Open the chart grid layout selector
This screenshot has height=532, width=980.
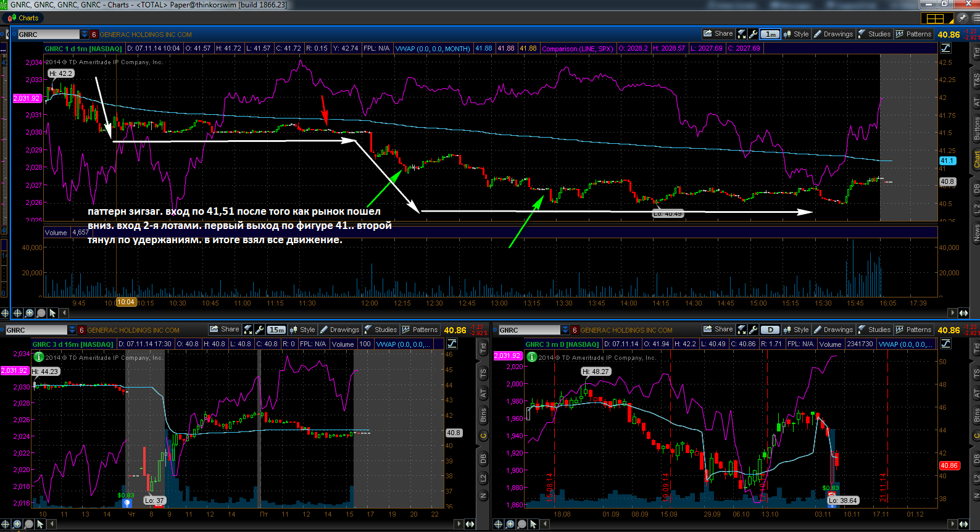[936, 19]
